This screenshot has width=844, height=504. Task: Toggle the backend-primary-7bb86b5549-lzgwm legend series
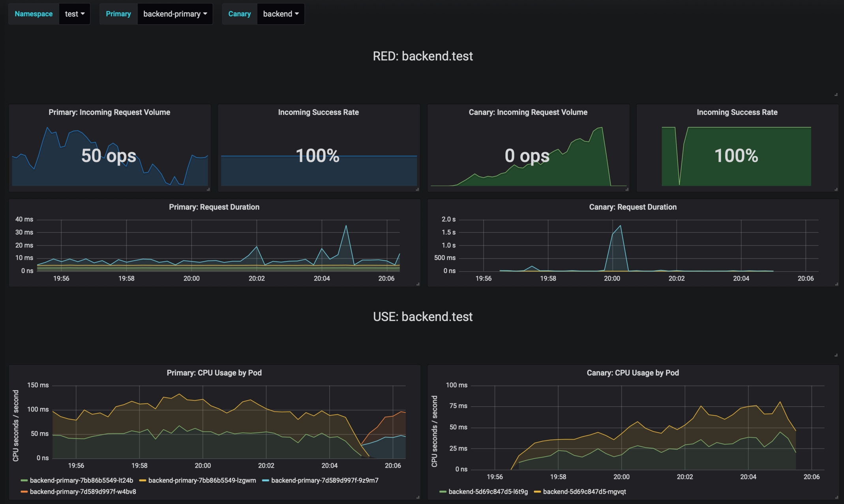pyautogui.click(x=202, y=480)
